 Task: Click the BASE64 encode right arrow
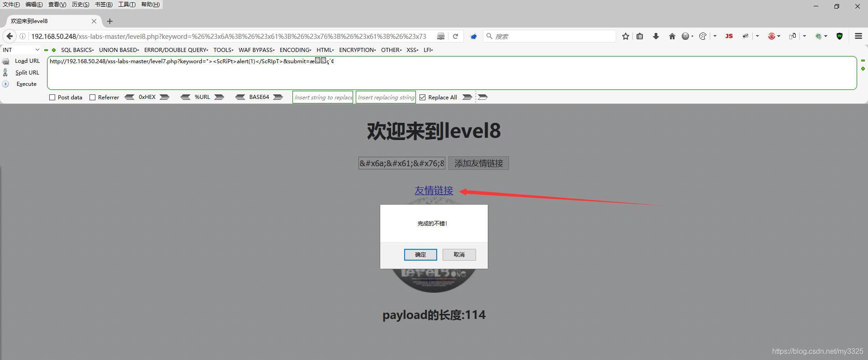(278, 97)
